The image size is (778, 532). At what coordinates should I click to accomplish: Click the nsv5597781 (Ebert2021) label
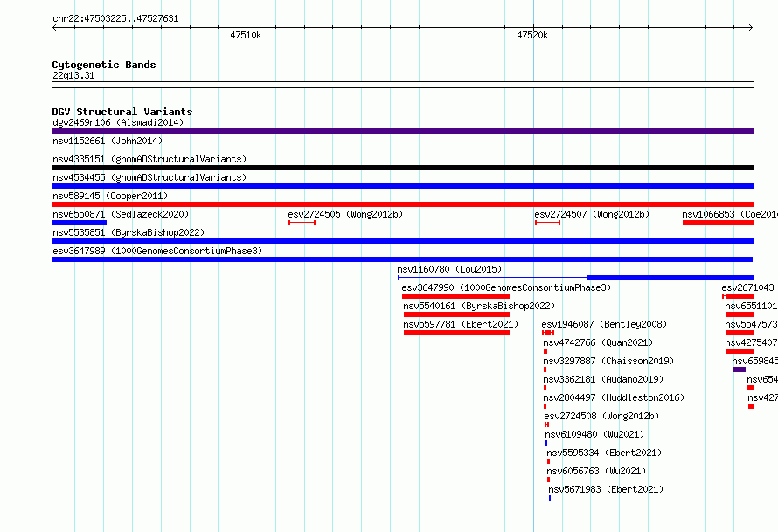tap(461, 324)
